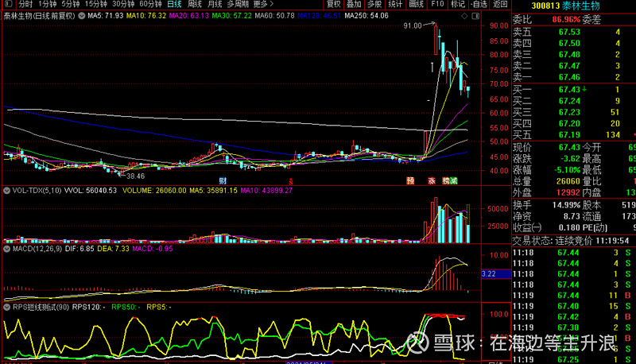Switch to 周线 weekly chart
The width and height of the screenshot is (636, 364).
click(195, 4)
